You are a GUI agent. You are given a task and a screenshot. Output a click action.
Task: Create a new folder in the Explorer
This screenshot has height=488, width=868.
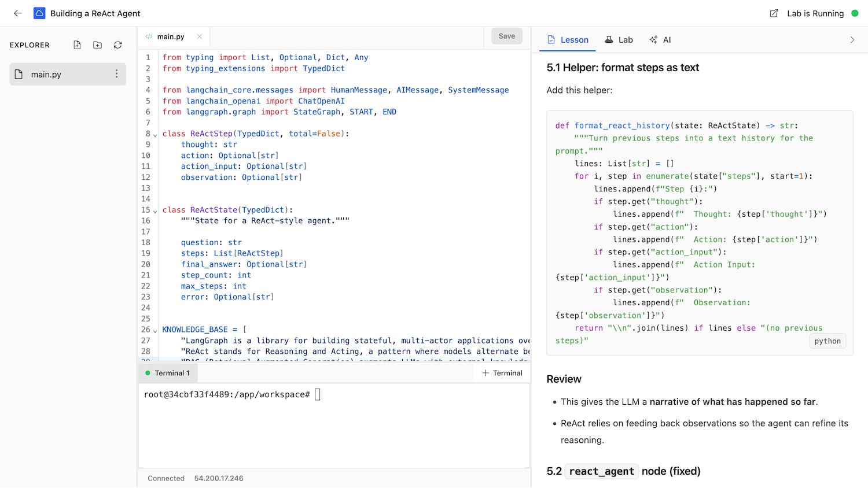coord(97,45)
